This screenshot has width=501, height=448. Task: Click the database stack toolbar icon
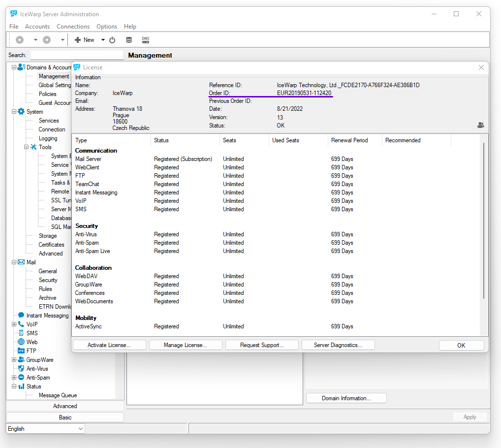tap(129, 40)
